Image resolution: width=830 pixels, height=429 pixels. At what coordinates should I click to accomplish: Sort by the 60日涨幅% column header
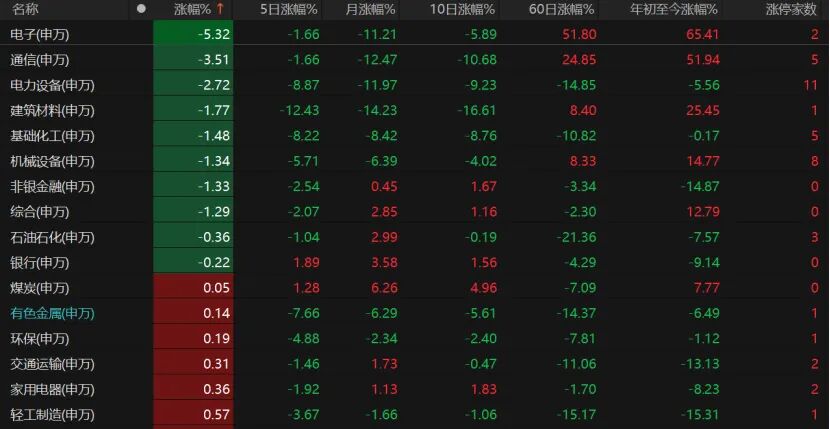561,9
